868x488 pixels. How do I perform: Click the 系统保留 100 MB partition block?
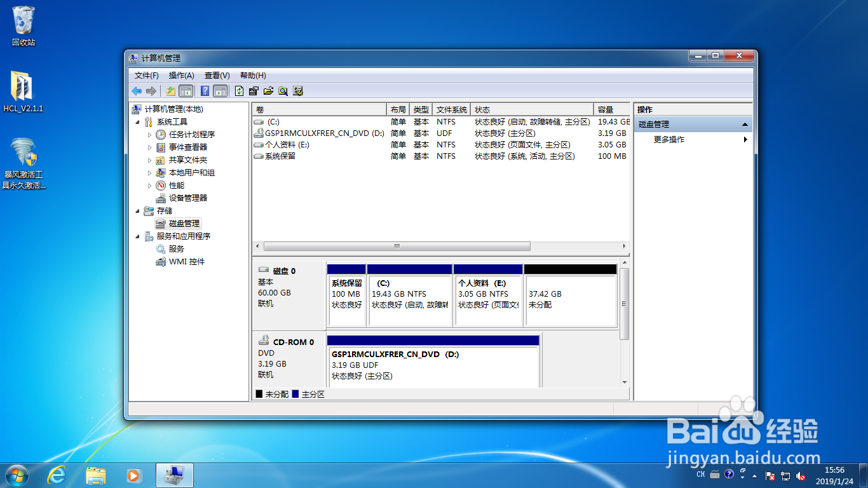(x=346, y=295)
